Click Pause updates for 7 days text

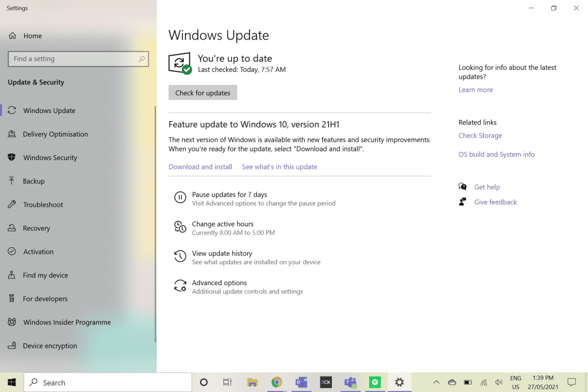click(x=230, y=195)
